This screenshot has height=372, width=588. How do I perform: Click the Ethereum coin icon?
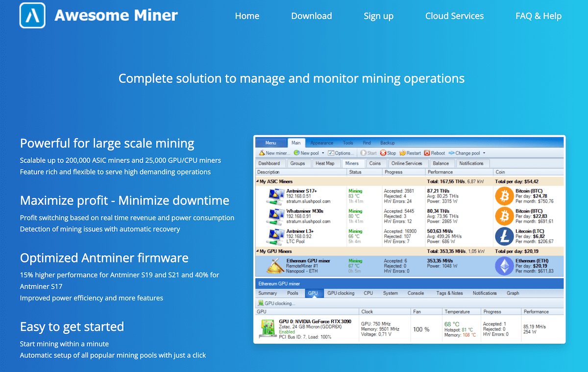(x=505, y=266)
